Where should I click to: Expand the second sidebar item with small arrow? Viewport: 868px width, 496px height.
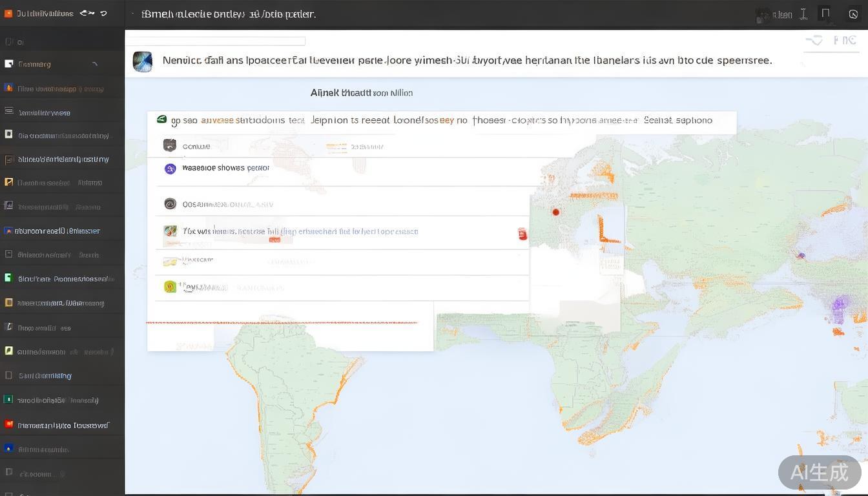click(x=95, y=64)
